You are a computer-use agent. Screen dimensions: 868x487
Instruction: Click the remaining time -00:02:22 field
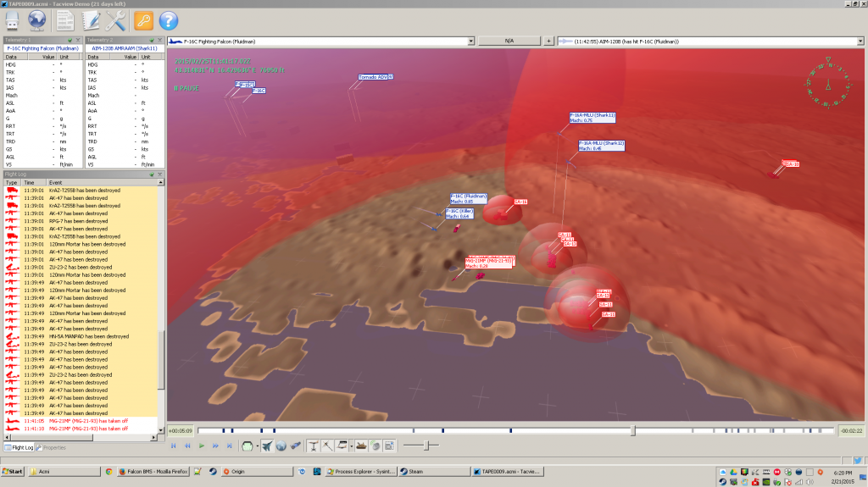click(x=851, y=430)
